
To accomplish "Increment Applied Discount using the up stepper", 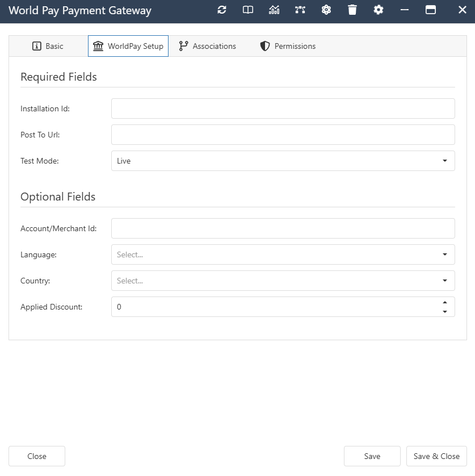I will [445, 303].
